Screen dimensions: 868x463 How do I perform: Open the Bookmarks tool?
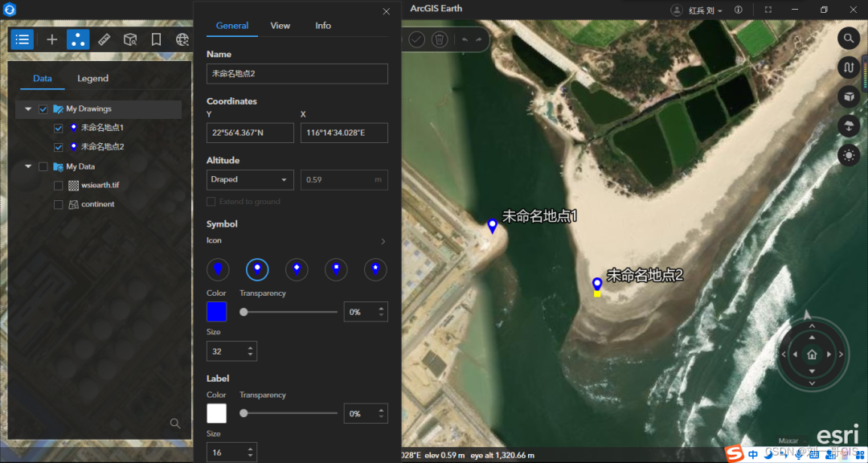coord(156,39)
